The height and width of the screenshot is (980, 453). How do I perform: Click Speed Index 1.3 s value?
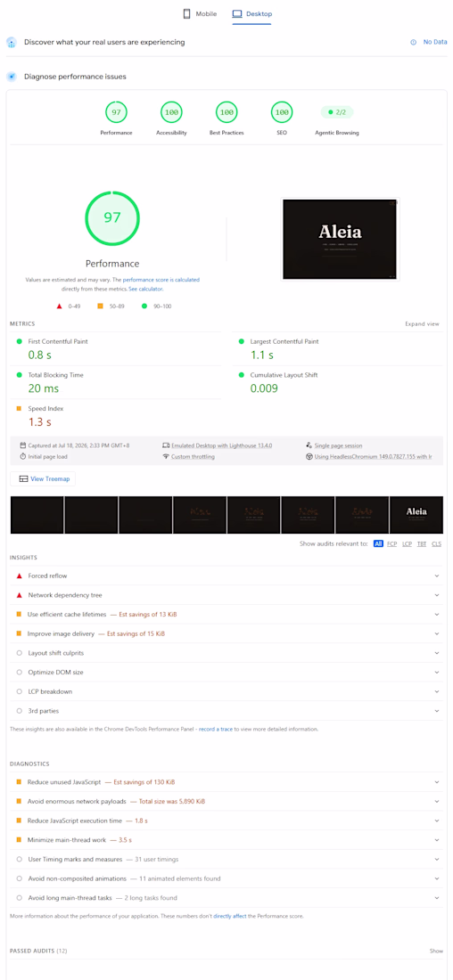coord(39,421)
